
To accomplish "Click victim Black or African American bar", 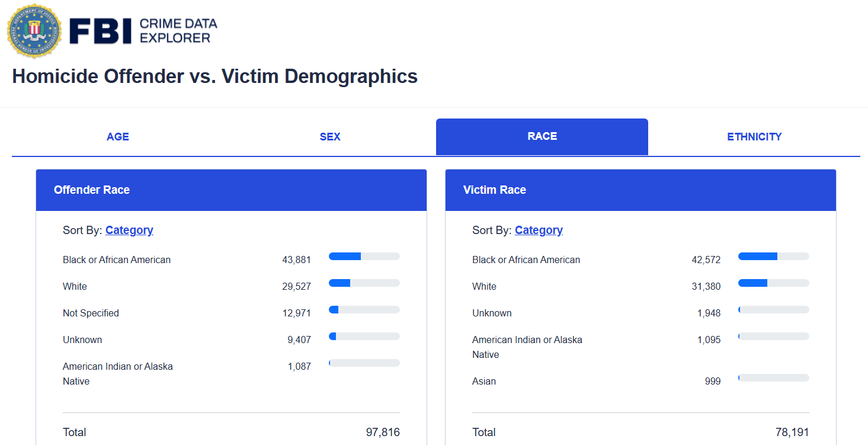I will point(773,257).
